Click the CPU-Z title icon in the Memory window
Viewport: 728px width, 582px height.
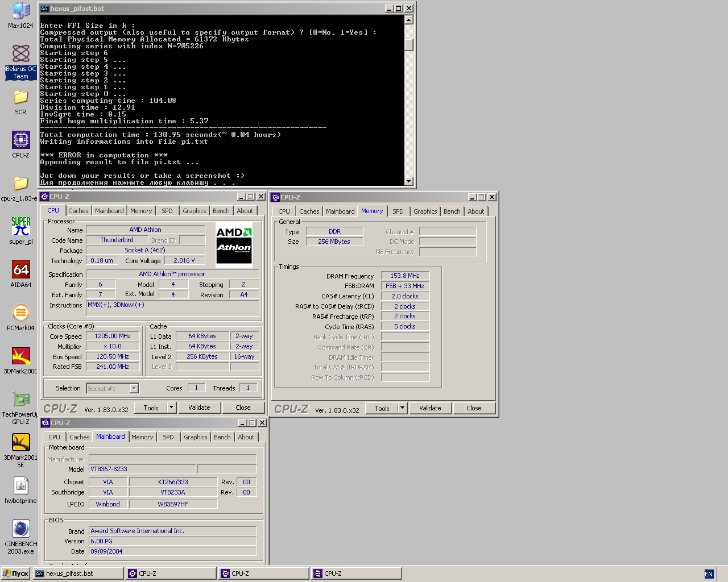pos(275,197)
